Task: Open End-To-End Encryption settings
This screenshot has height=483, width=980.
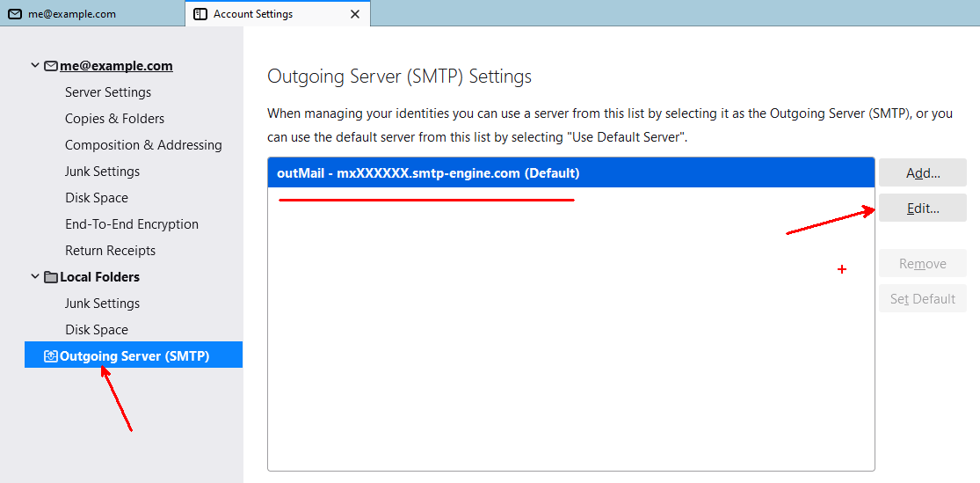Action: point(132,224)
